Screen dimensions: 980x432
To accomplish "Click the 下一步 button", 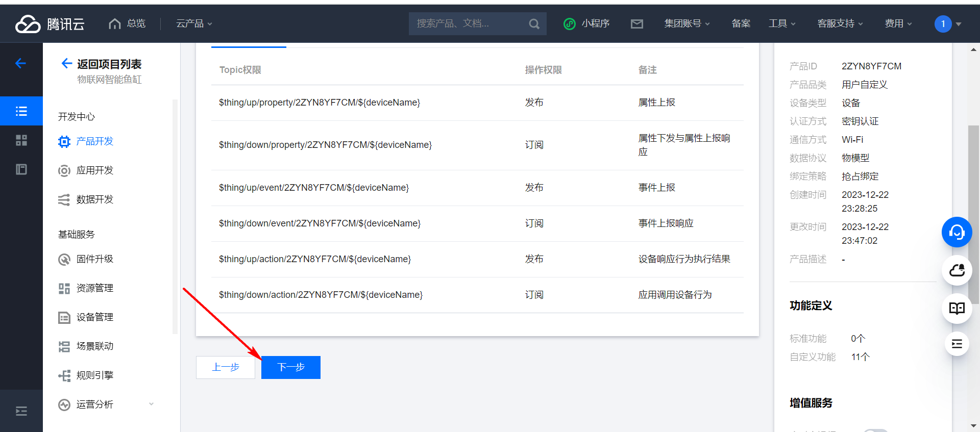I will (291, 367).
